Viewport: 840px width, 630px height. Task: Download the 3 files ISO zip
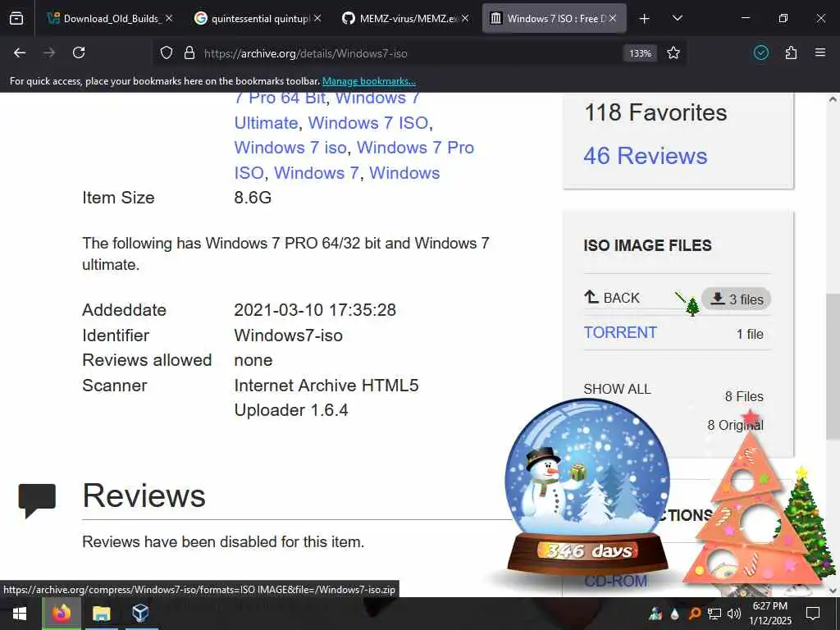click(737, 299)
